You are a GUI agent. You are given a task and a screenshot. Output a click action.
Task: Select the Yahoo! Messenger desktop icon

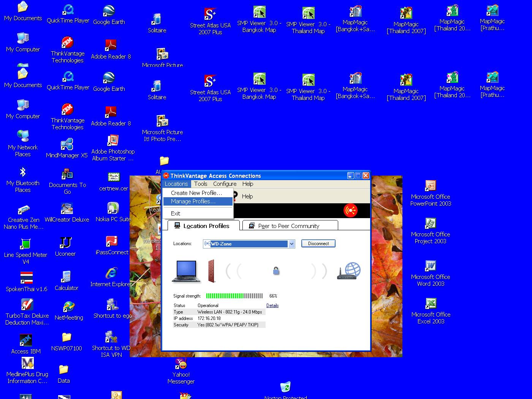tap(181, 370)
